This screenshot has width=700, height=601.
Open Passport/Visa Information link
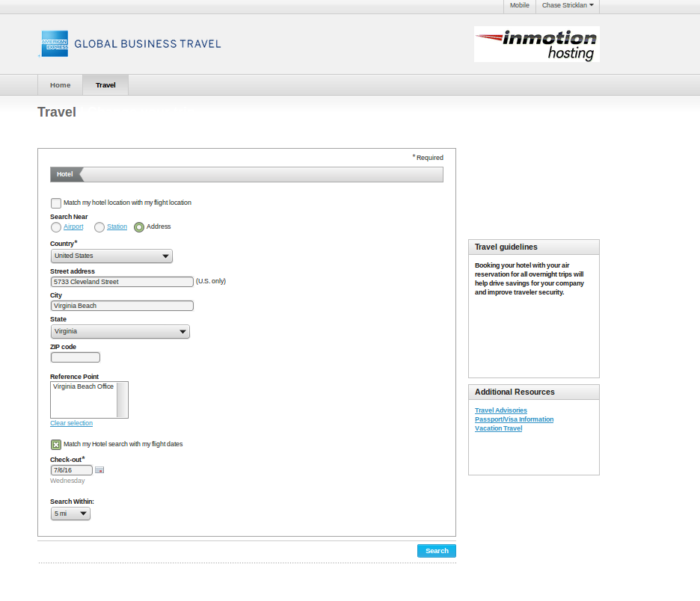click(x=514, y=419)
